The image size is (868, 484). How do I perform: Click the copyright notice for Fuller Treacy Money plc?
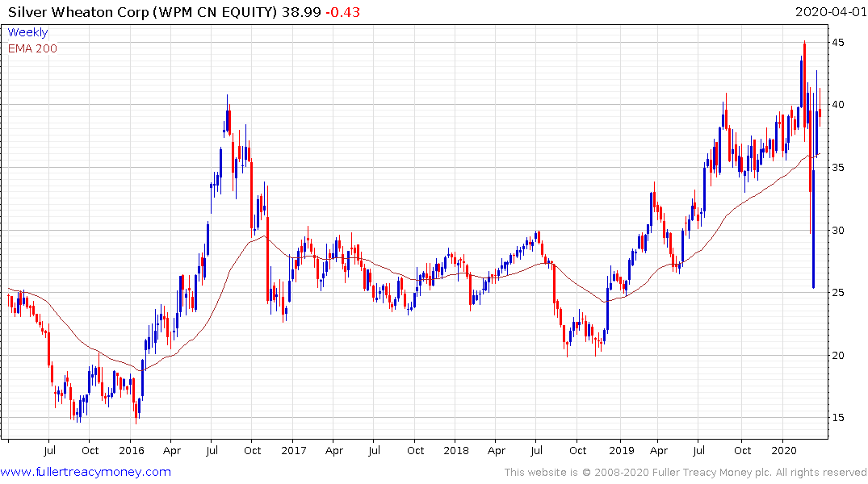pos(686,473)
